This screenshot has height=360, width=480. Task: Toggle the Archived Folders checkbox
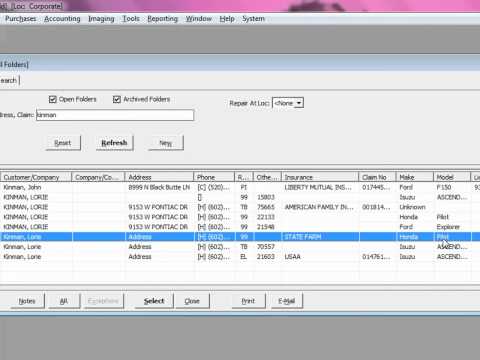click(x=117, y=99)
